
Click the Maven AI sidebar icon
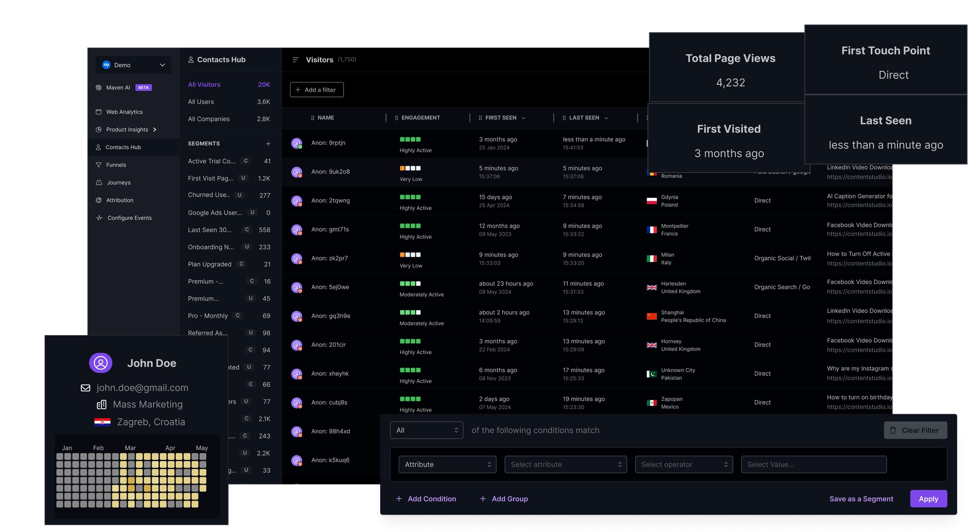[x=99, y=88]
